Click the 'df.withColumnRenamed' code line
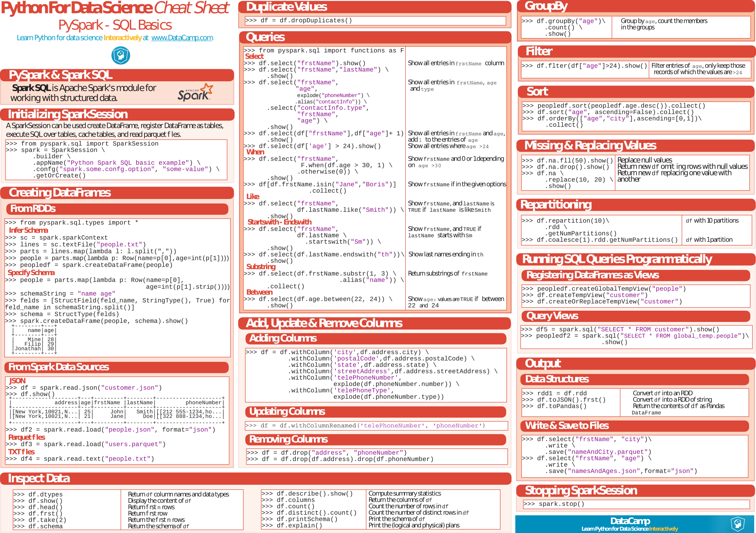756x533 pixels. (x=365, y=425)
